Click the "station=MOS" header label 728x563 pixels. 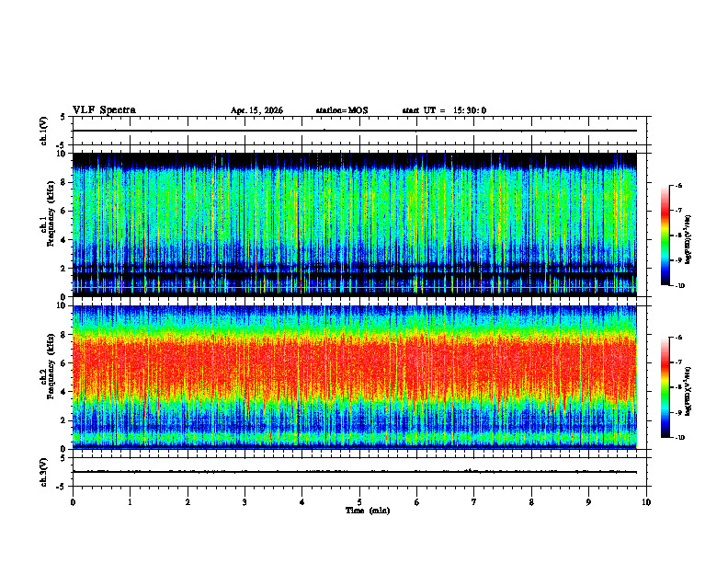(x=342, y=110)
